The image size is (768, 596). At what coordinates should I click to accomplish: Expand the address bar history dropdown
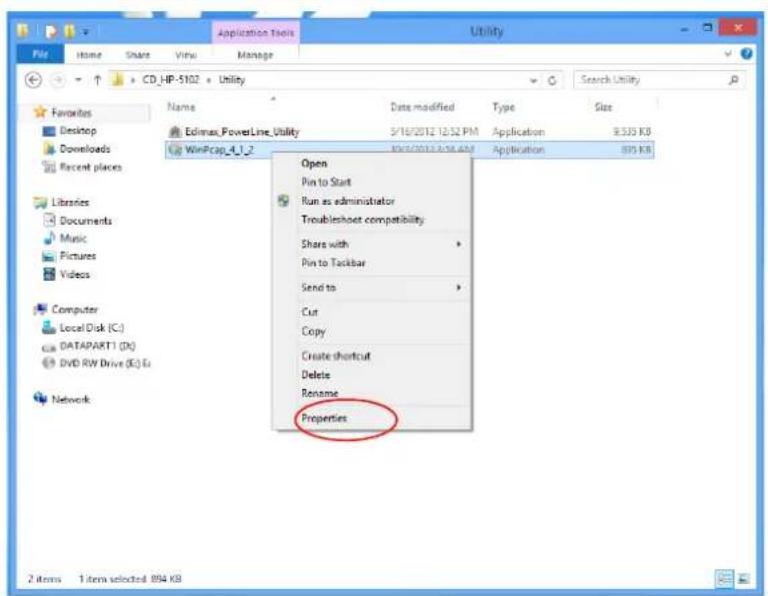point(533,80)
